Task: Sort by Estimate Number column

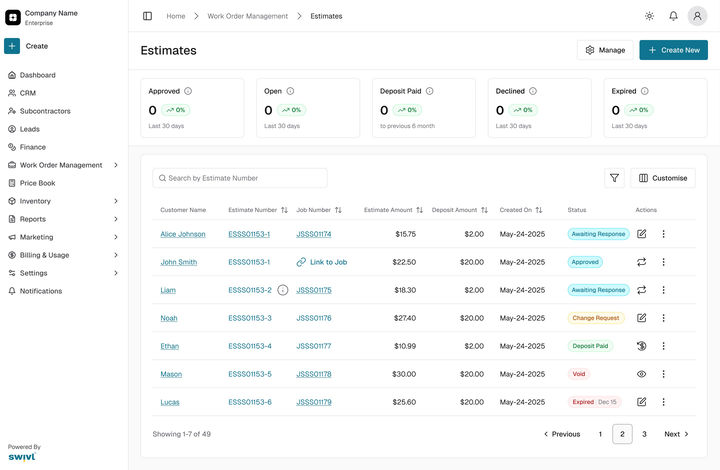Action: [x=284, y=210]
